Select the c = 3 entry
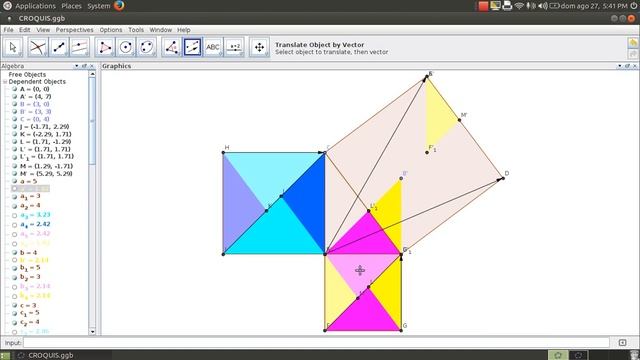The width and height of the screenshot is (640, 360). 28,305
